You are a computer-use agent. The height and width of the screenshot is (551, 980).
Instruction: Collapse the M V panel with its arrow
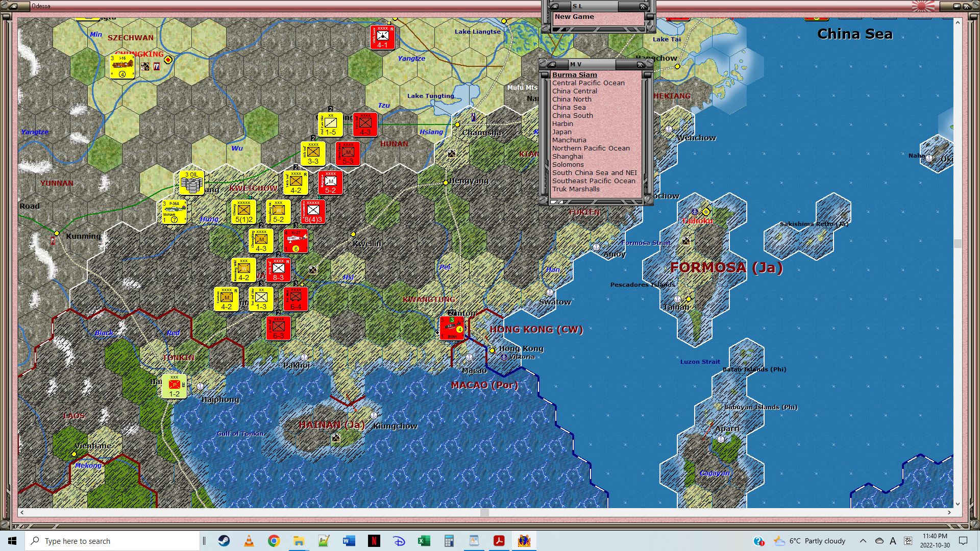coord(552,65)
